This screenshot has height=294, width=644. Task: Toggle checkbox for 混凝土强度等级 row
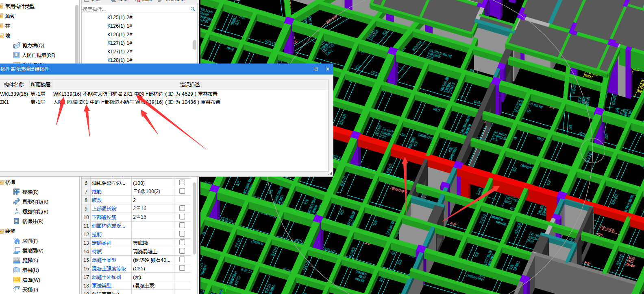tap(182, 268)
